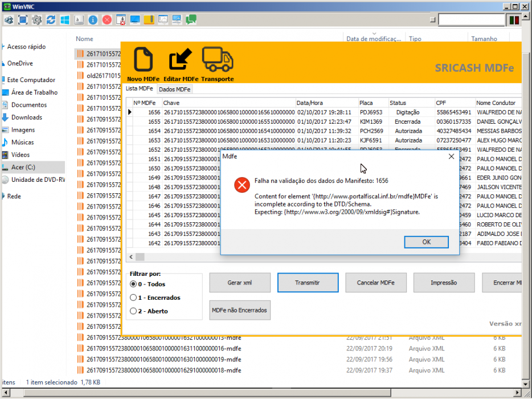Click the custom key keyboard icon

pos(79,20)
